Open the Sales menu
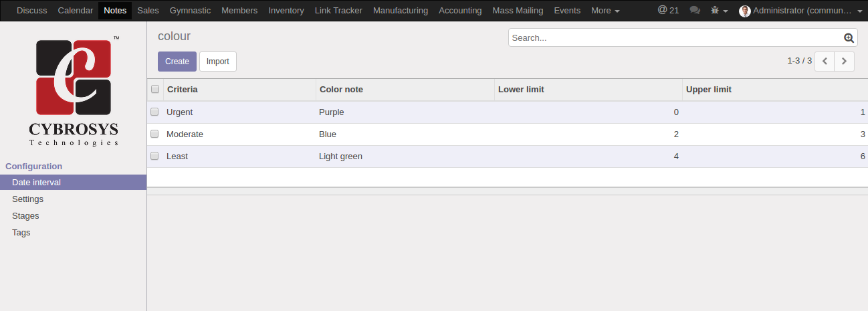The width and height of the screenshot is (868, 311). pos(148,11)
